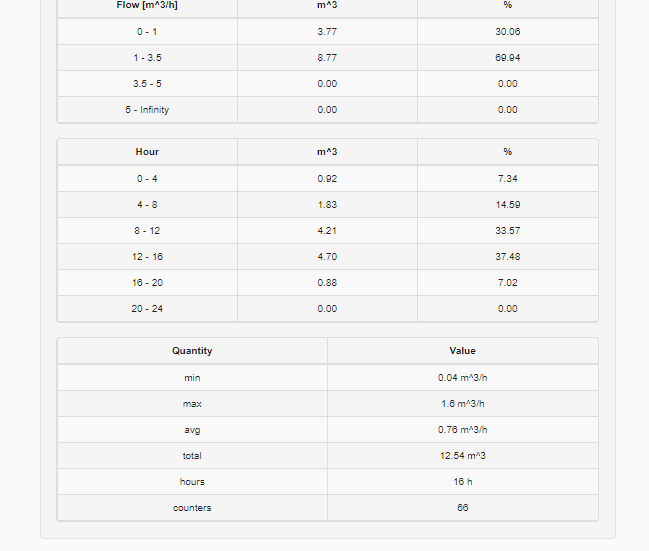Select the "1 - 3.5" flow range cell

pyautogui.click(x=147, y=58)
